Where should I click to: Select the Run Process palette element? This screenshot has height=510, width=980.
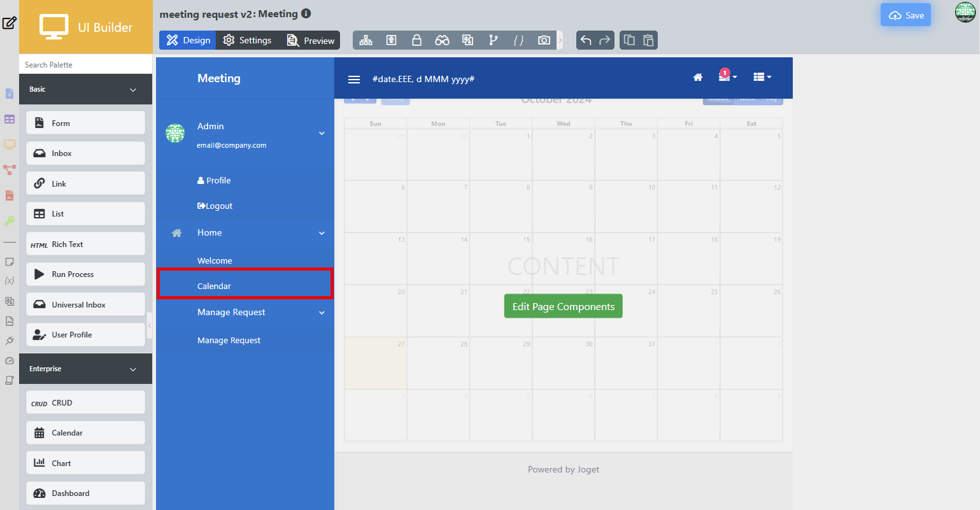(85, 274)
